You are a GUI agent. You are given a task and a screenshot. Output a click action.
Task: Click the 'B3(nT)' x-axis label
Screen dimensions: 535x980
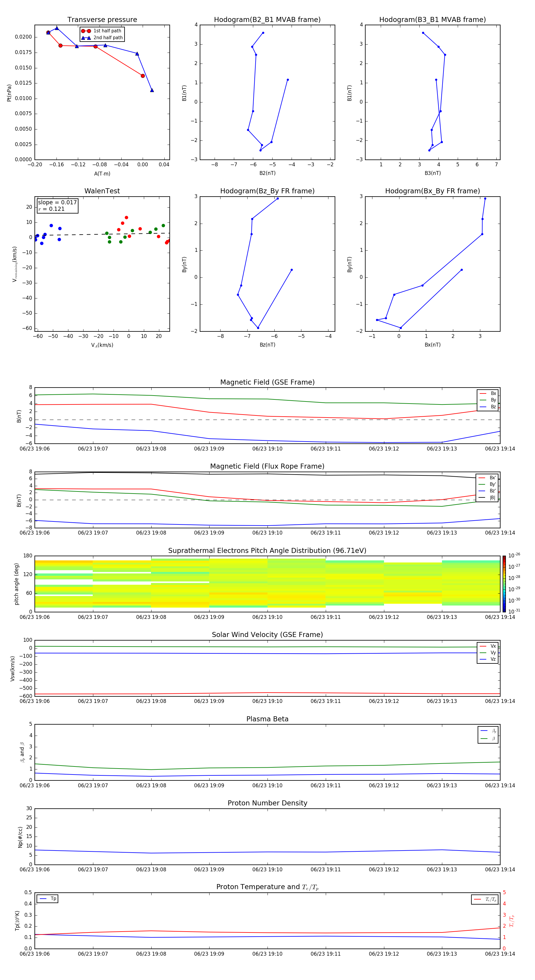[432, 173]
